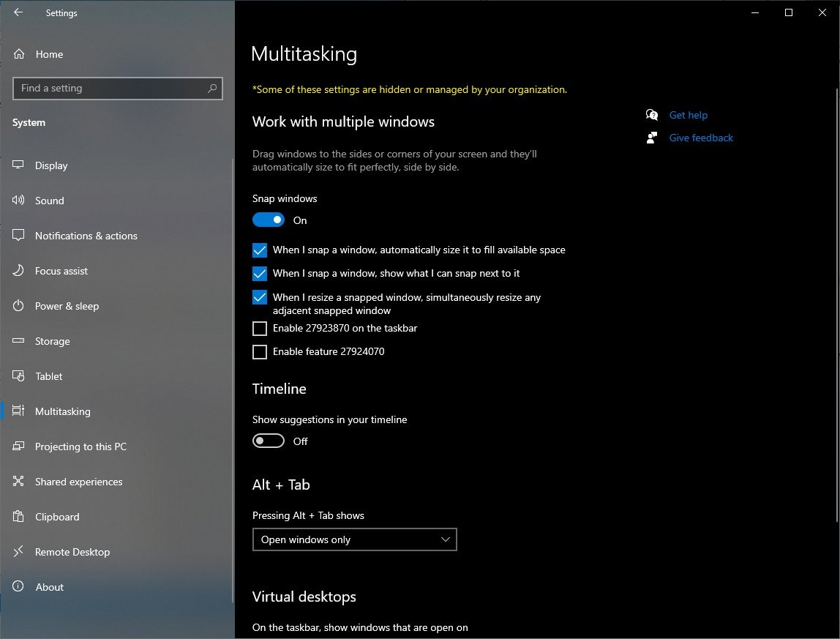Screen dimensions: 840x639
Task: Check Enable feature 27924070 box
Action: pyautogui.click(x=260, y=352)
